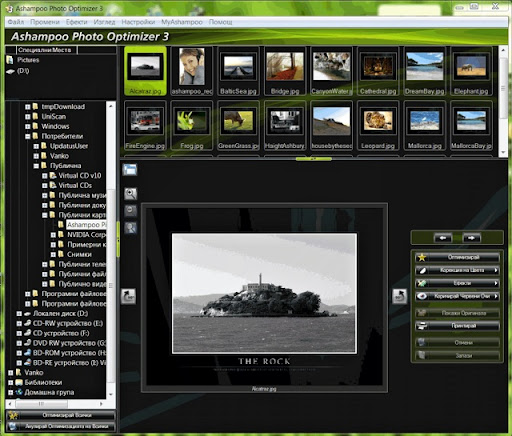
Task: Select the CanyonWater thumbnail
Action: click(332, 71)
